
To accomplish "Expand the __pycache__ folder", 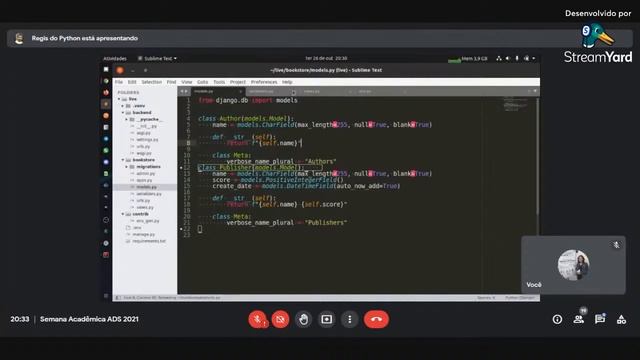I will click(127, 120).
